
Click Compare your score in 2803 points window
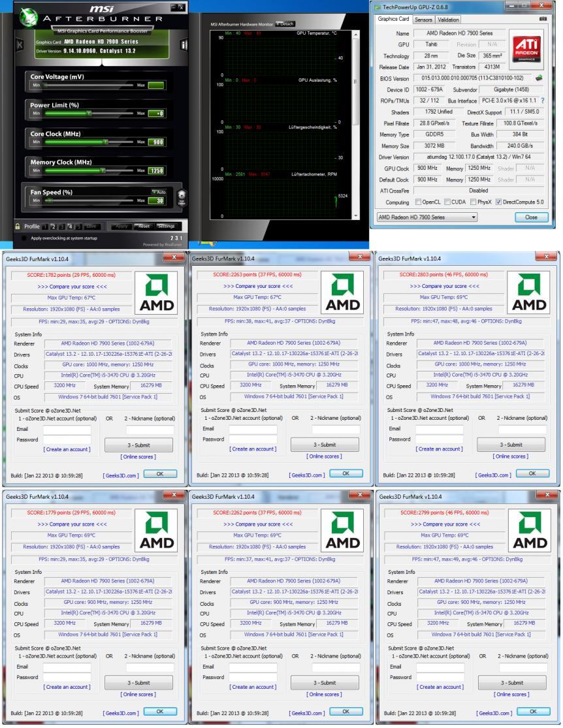click(444, 286)
